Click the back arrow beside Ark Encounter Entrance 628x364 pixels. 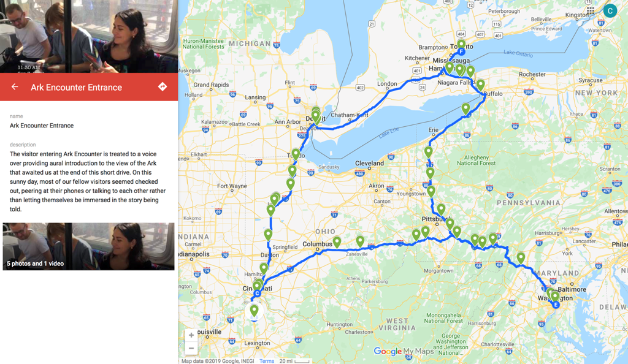click(x=15, y=87)
